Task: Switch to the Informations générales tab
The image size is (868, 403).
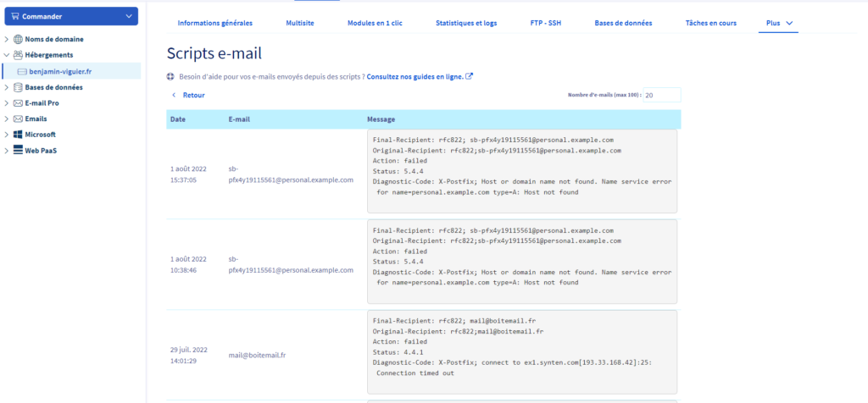Action: pos(214,23)
